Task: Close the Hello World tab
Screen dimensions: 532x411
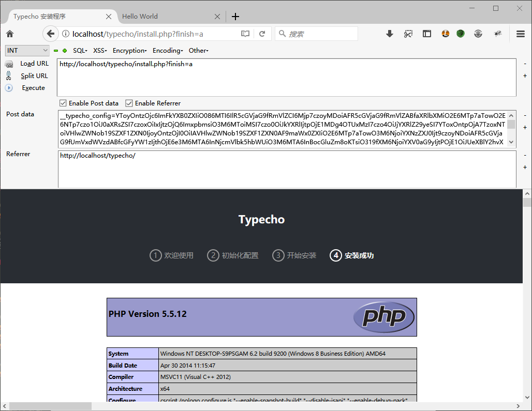Action: pos(217,16)
